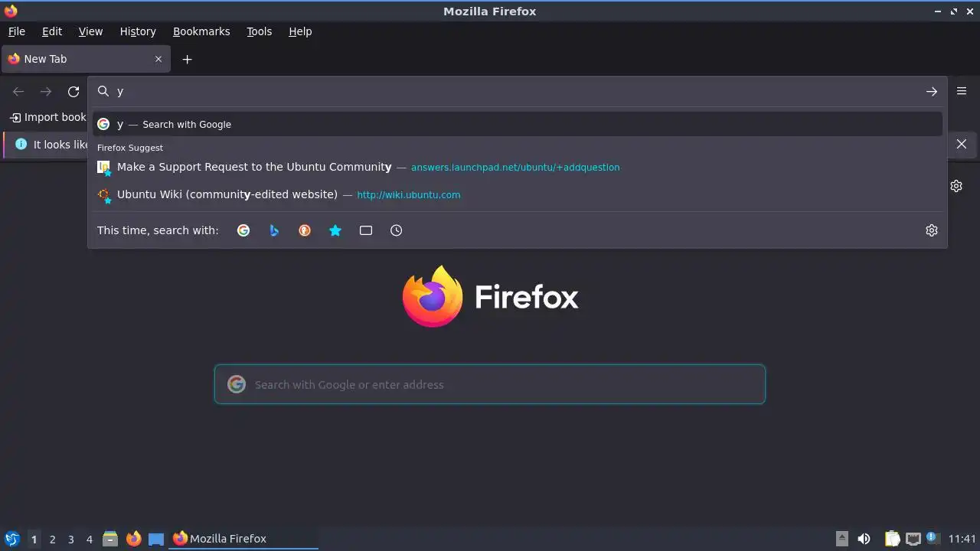The height and width of the screenshot is (551, 980).
Task: Click the 11:41 clock
Action: point(962,539)
